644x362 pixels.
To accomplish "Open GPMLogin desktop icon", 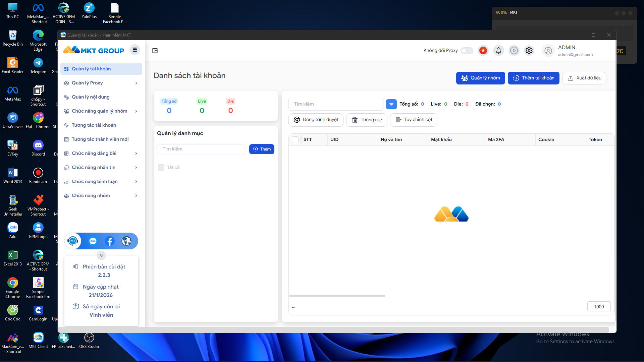I will point(38,230).
